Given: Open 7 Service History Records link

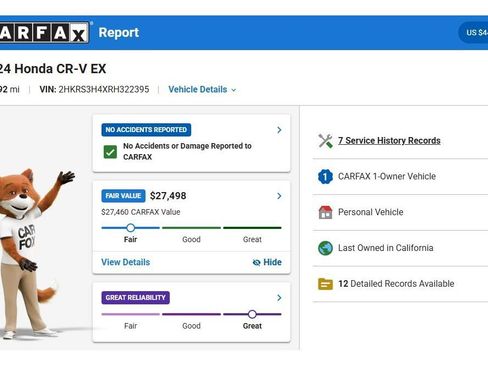Looking at the screenshot, I should 389,141.
